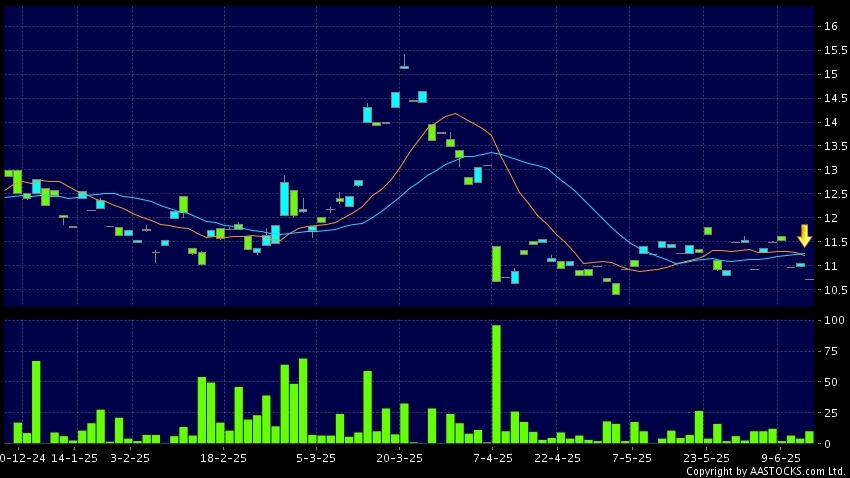Click the 18-2-25 date label
Screen dimensions: 850x478
(223, 458)
